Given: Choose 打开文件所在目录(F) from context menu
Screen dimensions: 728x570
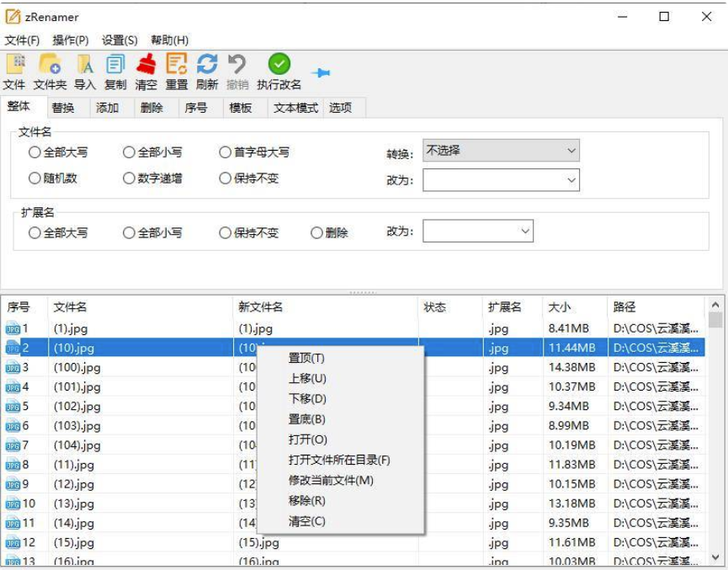Looking at the screenshot, I should pos(339,460).
